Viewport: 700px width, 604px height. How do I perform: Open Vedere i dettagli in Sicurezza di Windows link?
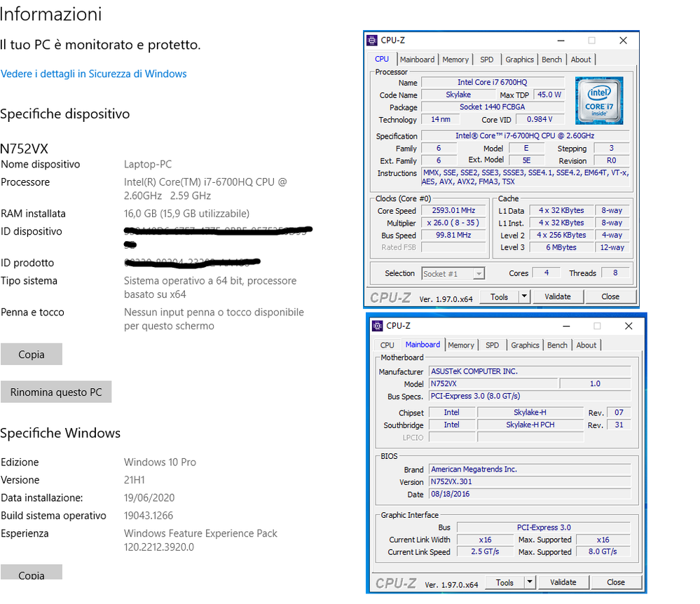point(94,74)
